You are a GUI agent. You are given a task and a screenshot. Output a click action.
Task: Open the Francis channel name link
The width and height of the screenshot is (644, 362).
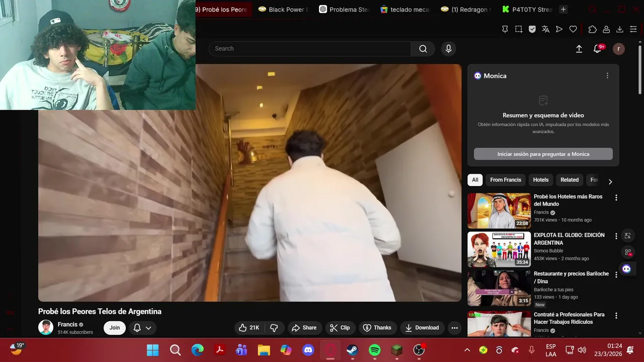click(x=67, y=324)
